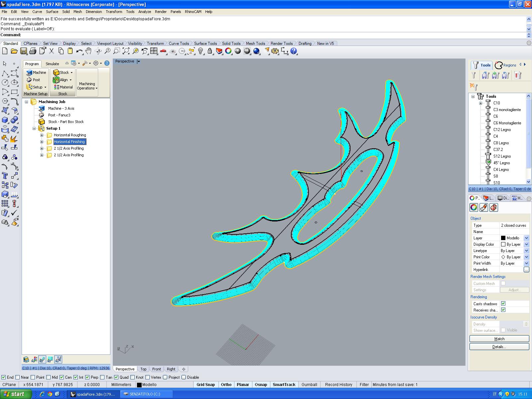Click the Details... button
The width and height of the screenshot is (532, 399).
[x=499, y=347]
